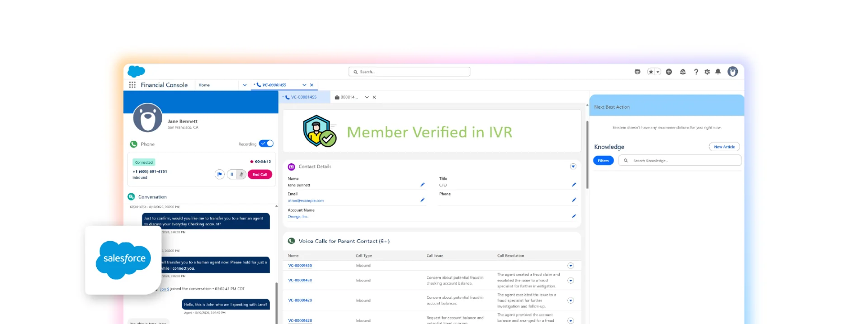Open voice call VC-00001430
Viewport: 868px width, 324px height.
click(x=300, y=281)
